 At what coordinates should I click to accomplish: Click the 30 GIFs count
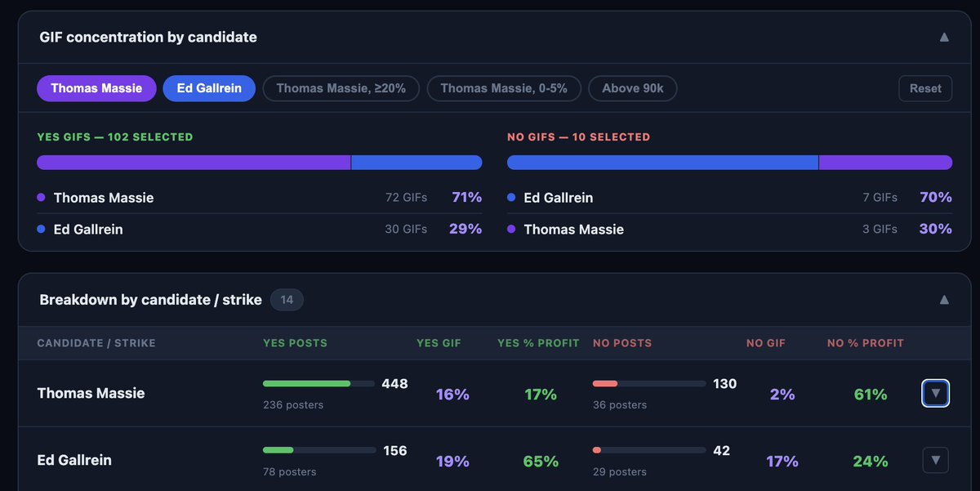click(x=406, y=230)
